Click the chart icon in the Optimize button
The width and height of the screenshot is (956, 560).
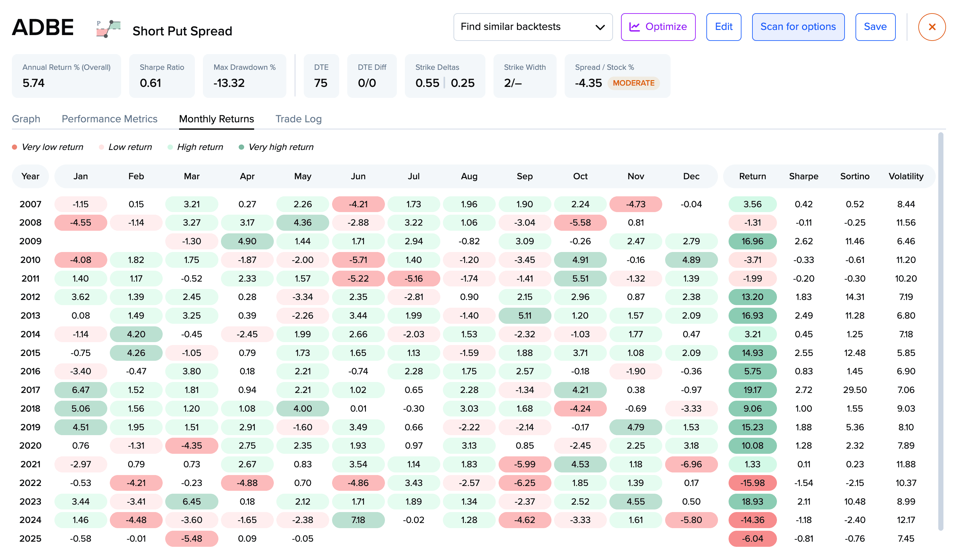pos(634,27)
